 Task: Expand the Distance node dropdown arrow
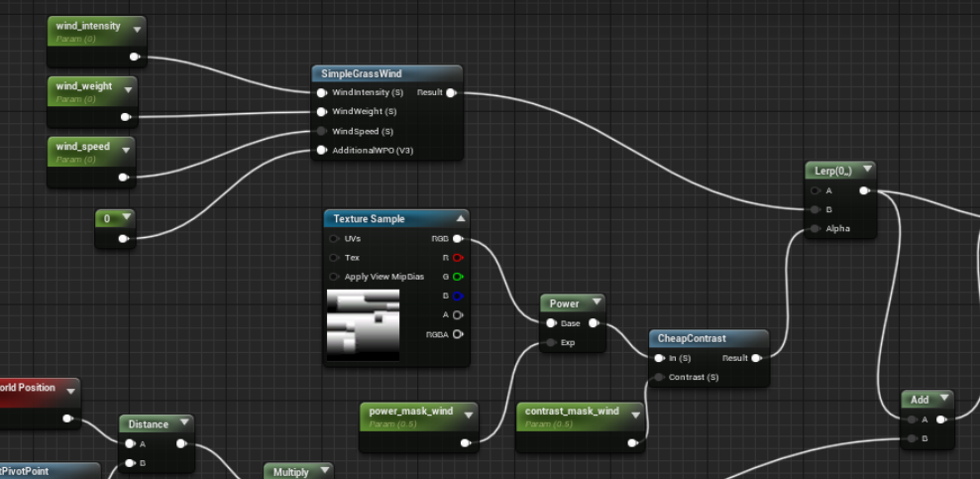pyautogui.click(x=183, y=422)
